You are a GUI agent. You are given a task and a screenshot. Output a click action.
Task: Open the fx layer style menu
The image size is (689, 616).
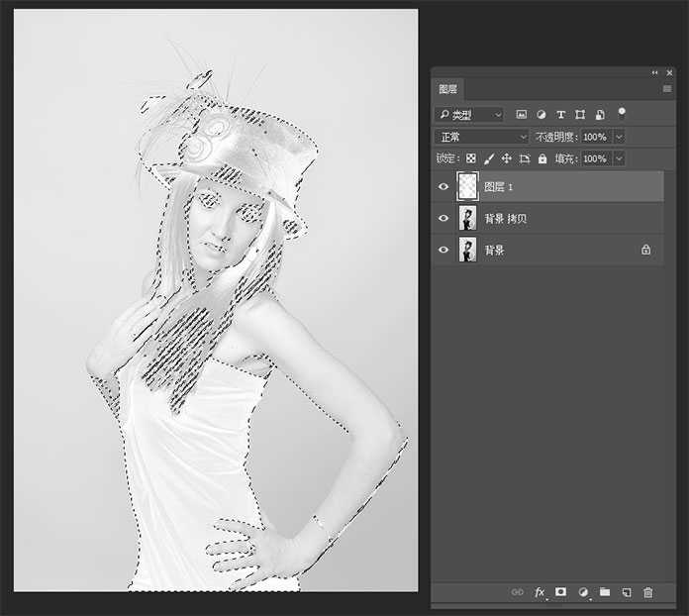540,592
